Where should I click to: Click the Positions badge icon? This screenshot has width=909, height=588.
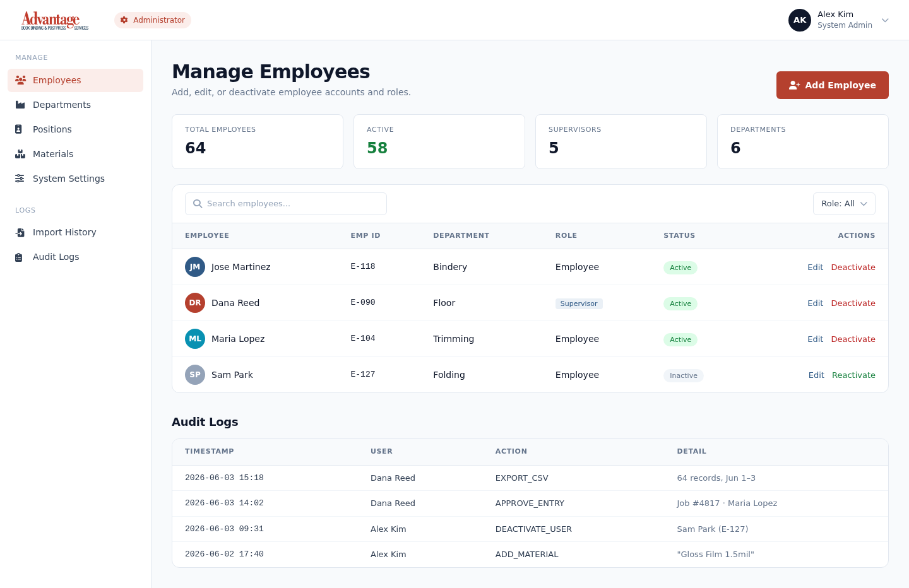[18, 129]
